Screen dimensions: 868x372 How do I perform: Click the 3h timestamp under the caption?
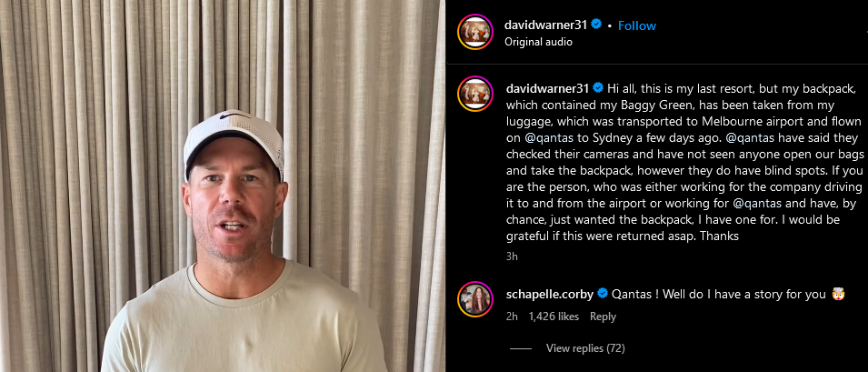pyautogui.click(x=512, y=256)
